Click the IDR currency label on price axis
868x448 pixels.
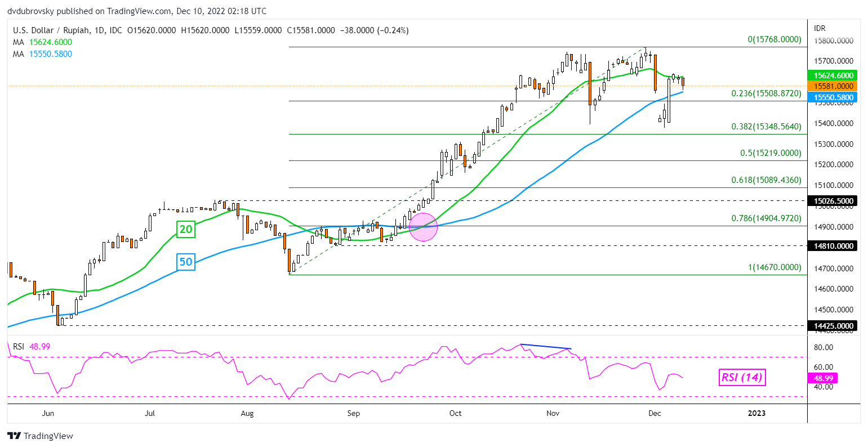coord(820,28)
